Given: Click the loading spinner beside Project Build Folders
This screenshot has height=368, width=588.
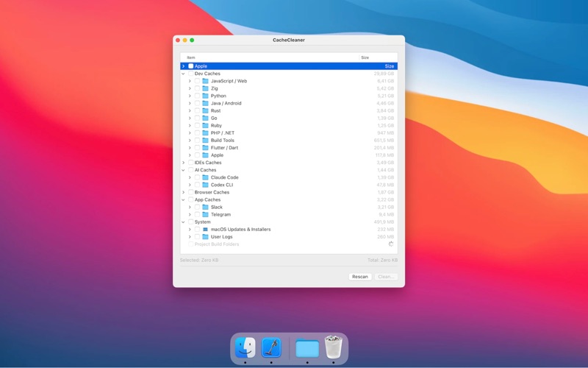Looking at the screenshot, I should (x=391, y=244).
